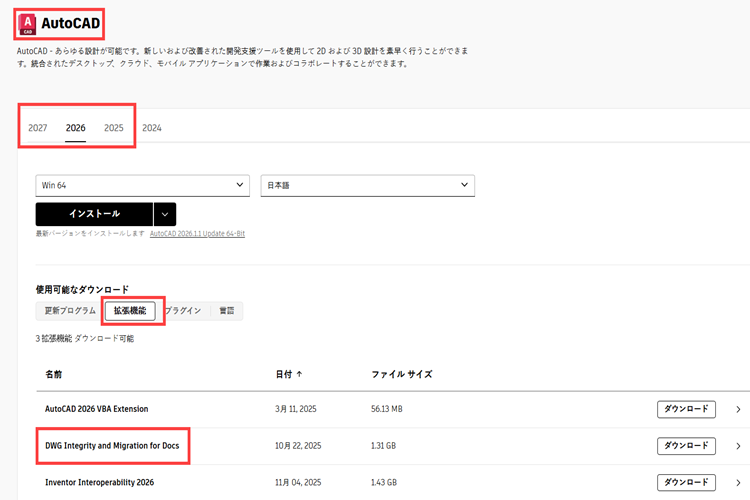Click the date 3月 11, 2025
This screenshot has height=500, width=750.
click(x=296, y=409)
